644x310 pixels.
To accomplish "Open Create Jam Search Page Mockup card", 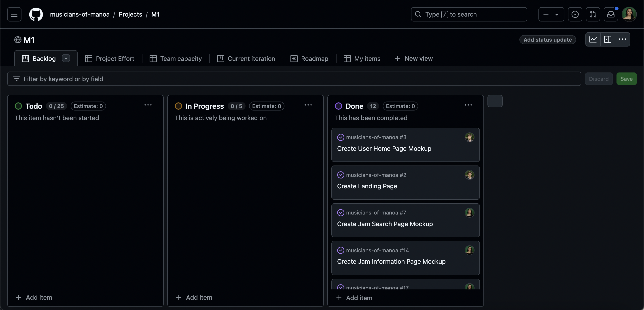I will click(385, 224).
